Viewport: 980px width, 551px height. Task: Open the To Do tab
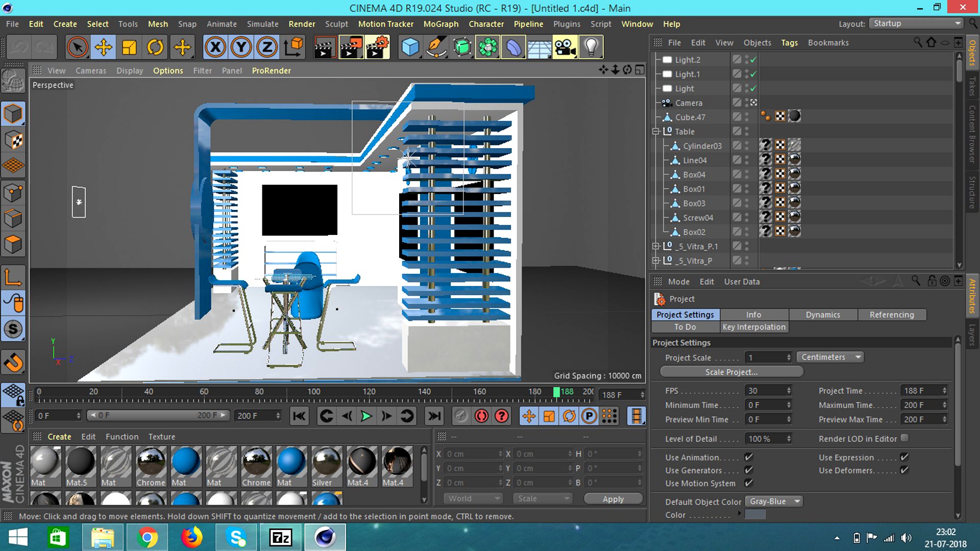click(685, 327)
